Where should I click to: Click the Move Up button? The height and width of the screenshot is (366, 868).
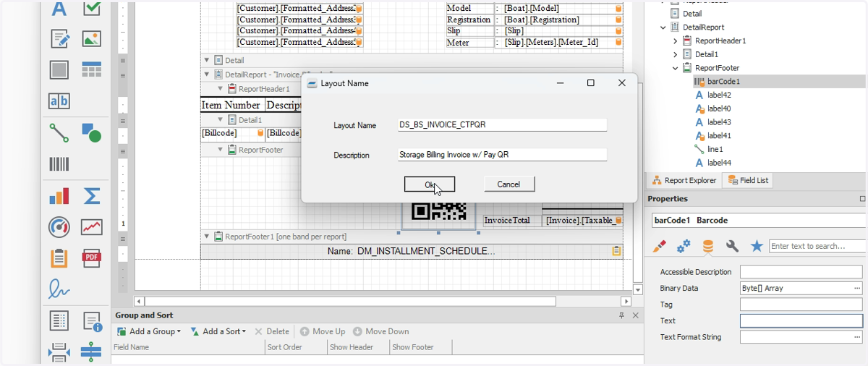coord(323,331)
